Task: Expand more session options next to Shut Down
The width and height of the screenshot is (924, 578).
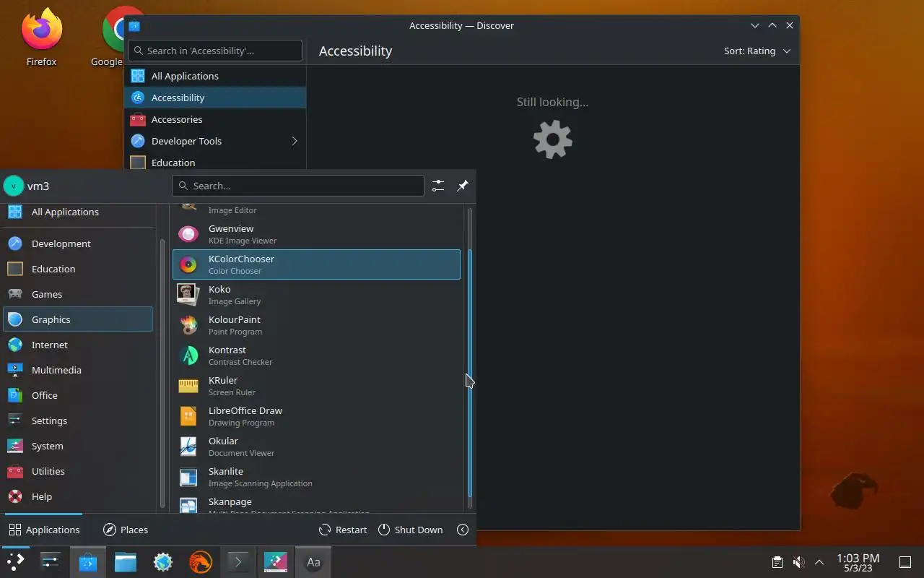Action: click(x=463, y=530)
